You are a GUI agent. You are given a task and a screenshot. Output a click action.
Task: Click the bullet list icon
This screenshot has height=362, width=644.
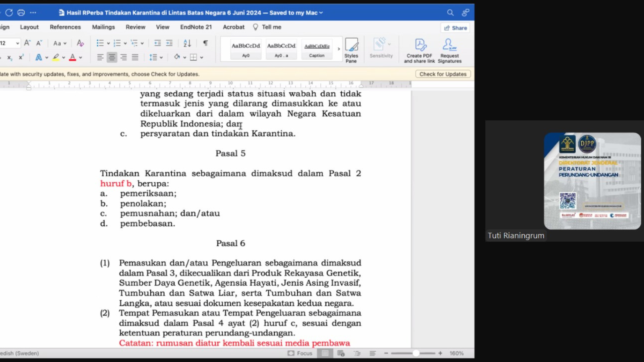pos(100,43)
